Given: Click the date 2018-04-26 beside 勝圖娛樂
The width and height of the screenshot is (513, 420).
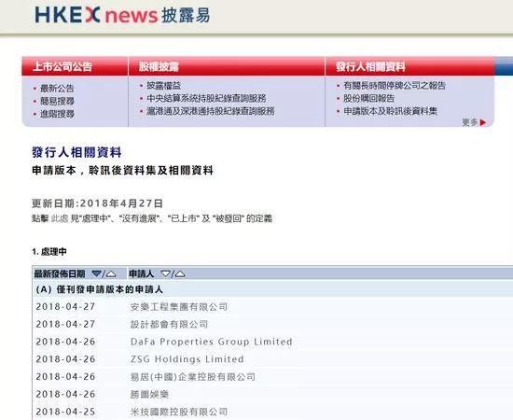Looking at the screenshot, I should tap(65, 394).
